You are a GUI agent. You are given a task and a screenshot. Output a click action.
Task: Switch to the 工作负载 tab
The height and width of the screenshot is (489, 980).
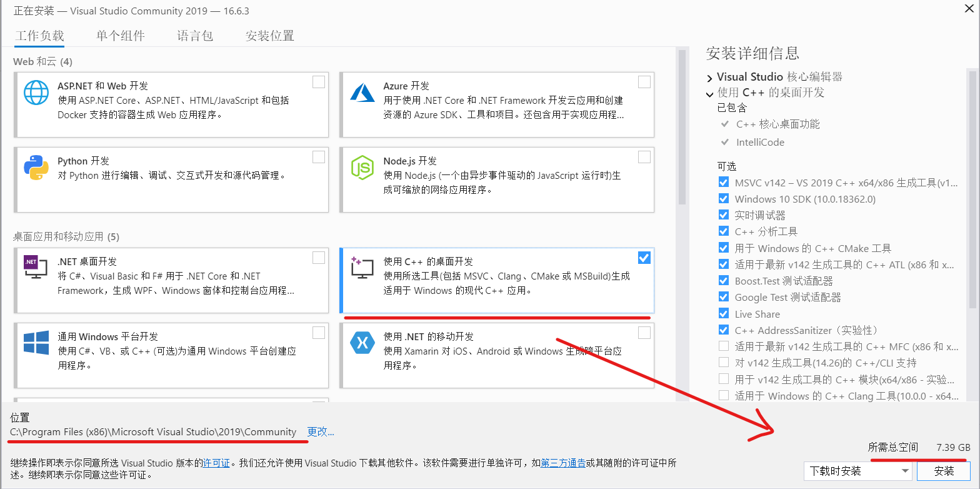pyautogui.click(x=39, y=36)
